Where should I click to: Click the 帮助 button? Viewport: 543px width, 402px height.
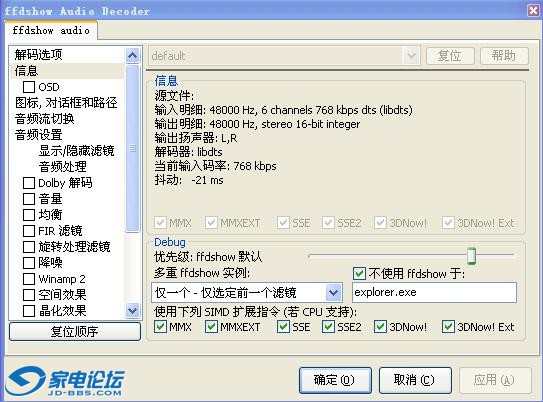[504, 55]
